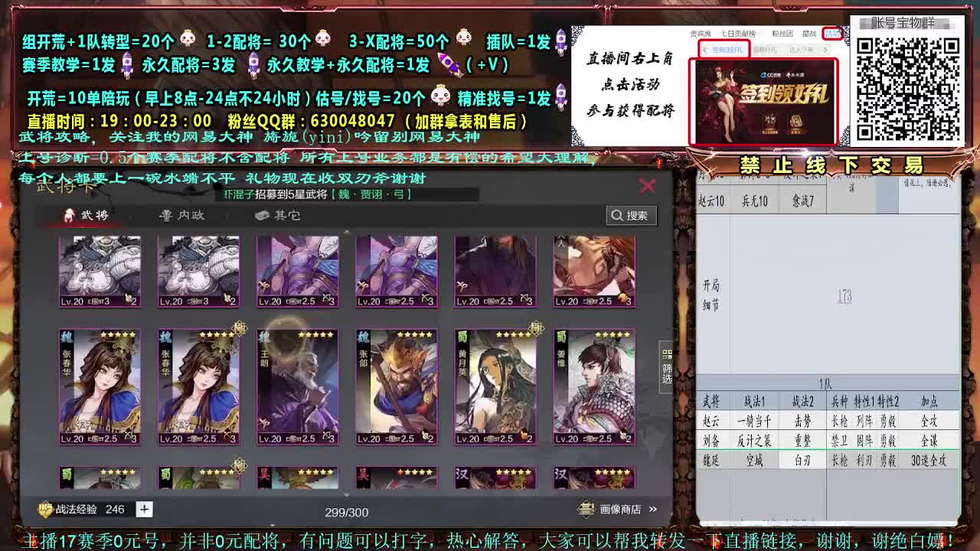Switch to the 其它 tab
The height and width of the screenshot is (551, 980).
(x=277, y=215)
